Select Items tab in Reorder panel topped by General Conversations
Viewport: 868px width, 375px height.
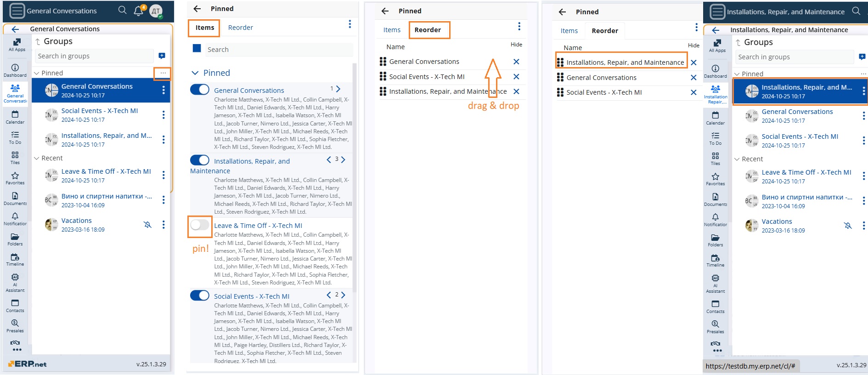click(x=392, y=30)
